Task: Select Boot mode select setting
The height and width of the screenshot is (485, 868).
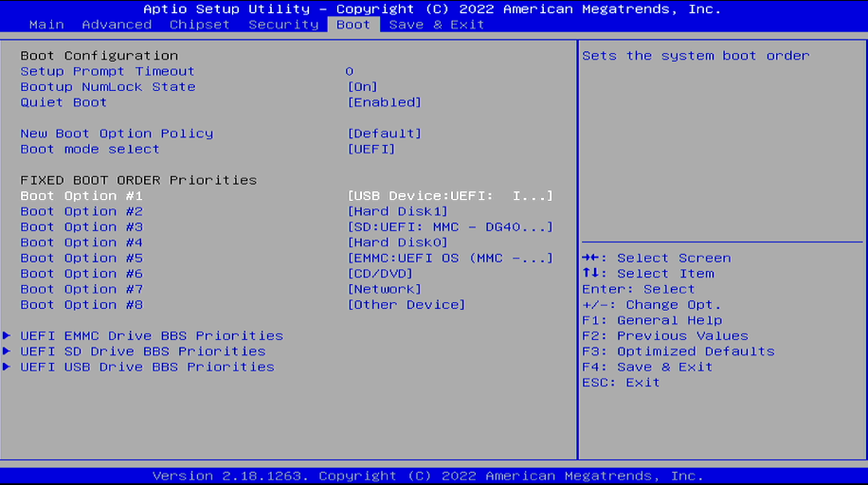Action: tap(90, 149)
